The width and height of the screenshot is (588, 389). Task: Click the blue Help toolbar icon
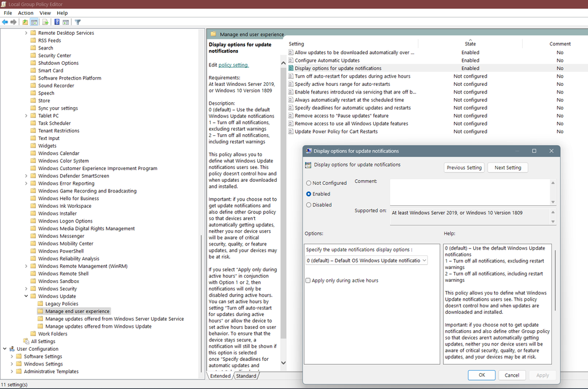(x=57, y=22)
